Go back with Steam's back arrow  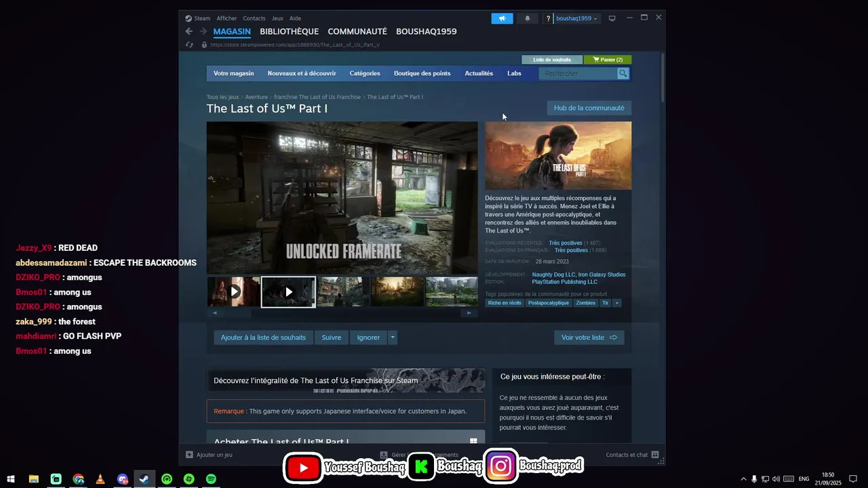tap(189, 31)
